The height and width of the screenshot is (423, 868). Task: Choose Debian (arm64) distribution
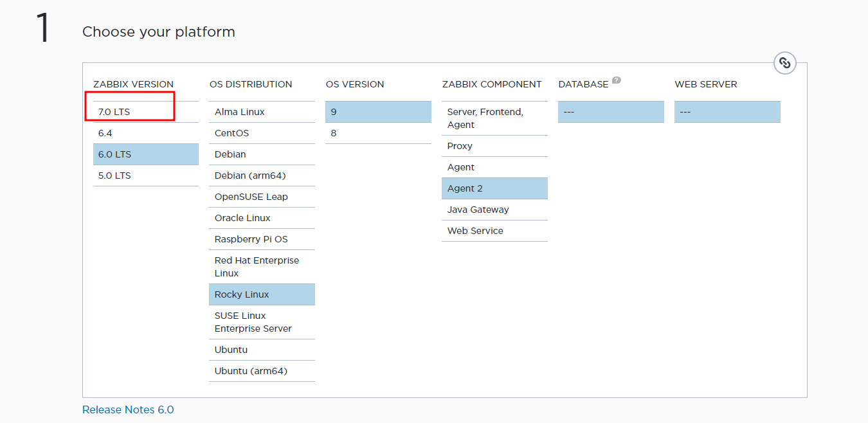(x=262, y=175)
